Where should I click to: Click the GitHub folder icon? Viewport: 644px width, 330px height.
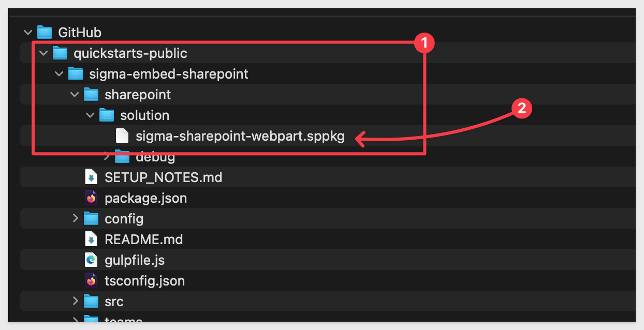45,33
